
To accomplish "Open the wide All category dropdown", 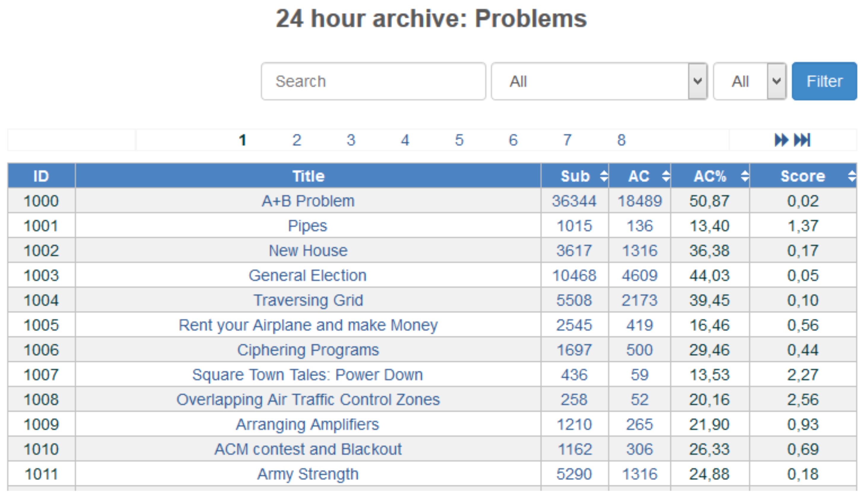I will click(x=599, y=82).
